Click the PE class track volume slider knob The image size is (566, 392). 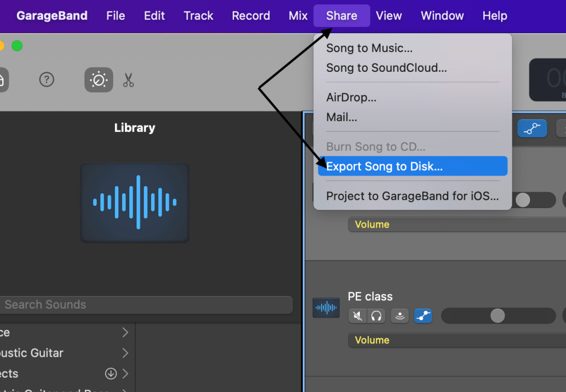point(497,316)
